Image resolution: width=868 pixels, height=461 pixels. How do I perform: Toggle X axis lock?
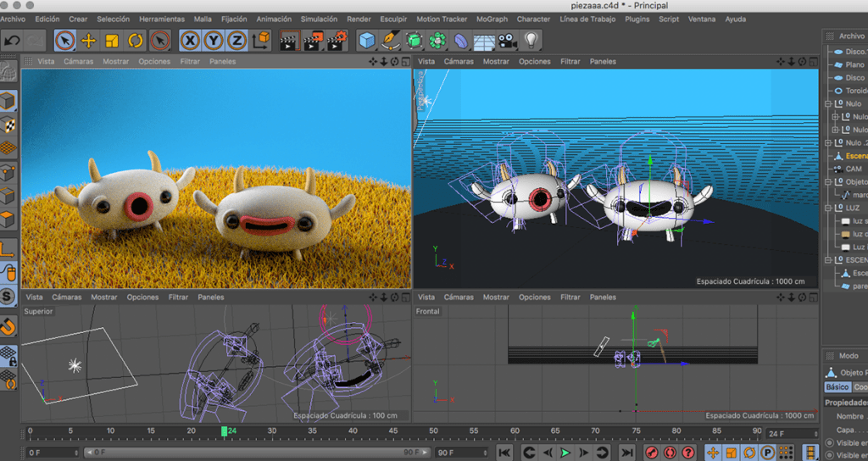tap(190, 41)
